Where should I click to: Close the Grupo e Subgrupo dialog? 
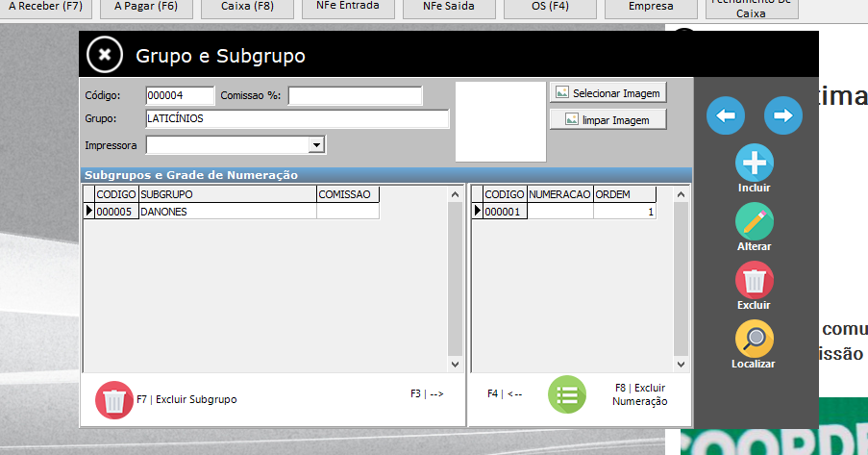tap(105, 55)
